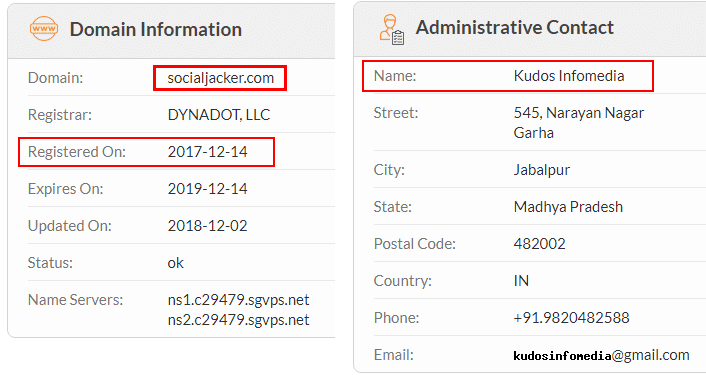Viewport: 706px width, 379px height.
Task: Click the country code IN
Action: tap(521, 281)
